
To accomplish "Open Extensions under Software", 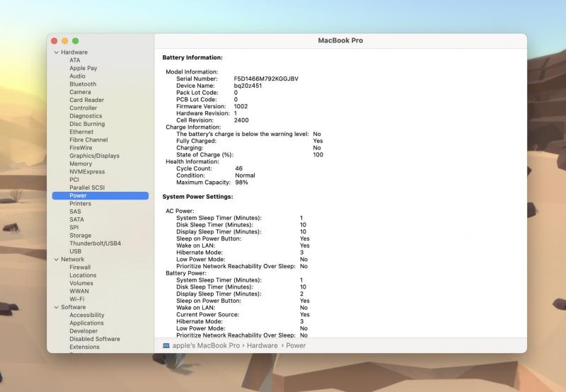I will tap(84, 347).
